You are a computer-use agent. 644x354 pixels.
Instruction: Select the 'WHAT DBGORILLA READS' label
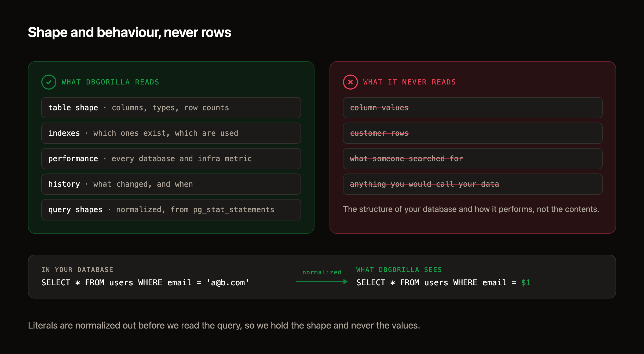[110, 82]
